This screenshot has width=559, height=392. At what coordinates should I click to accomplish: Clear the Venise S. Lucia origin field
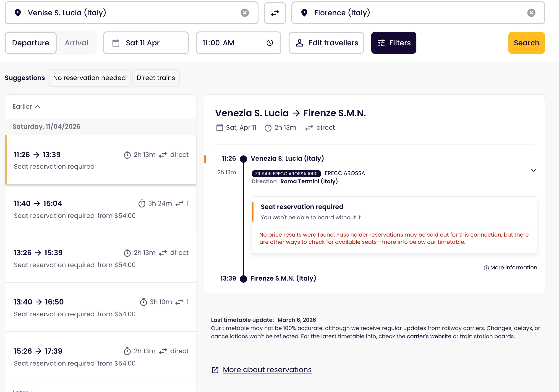[x=244, y=13]
